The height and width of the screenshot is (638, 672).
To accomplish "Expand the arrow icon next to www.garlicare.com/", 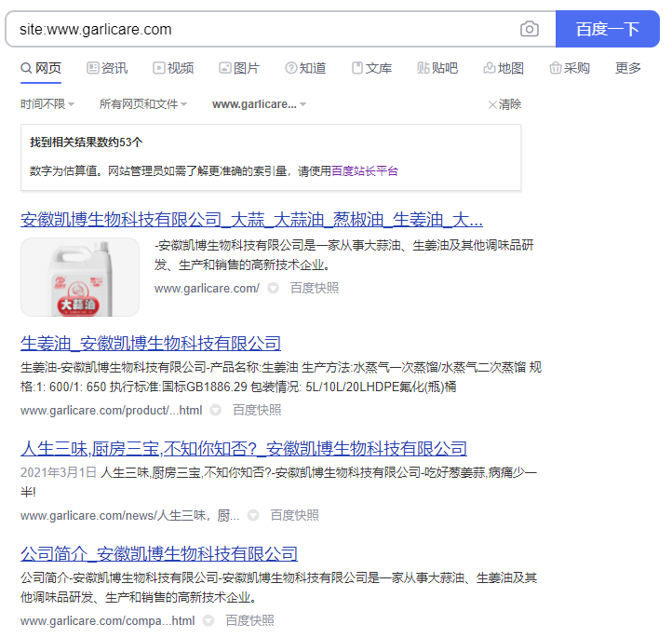I will tap(273, 288).
